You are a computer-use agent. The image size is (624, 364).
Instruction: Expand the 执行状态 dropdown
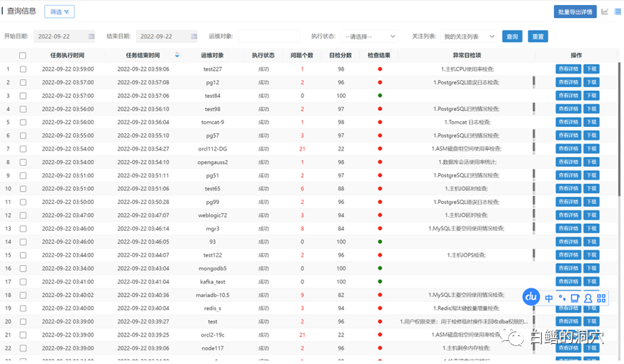coord(370,36)
